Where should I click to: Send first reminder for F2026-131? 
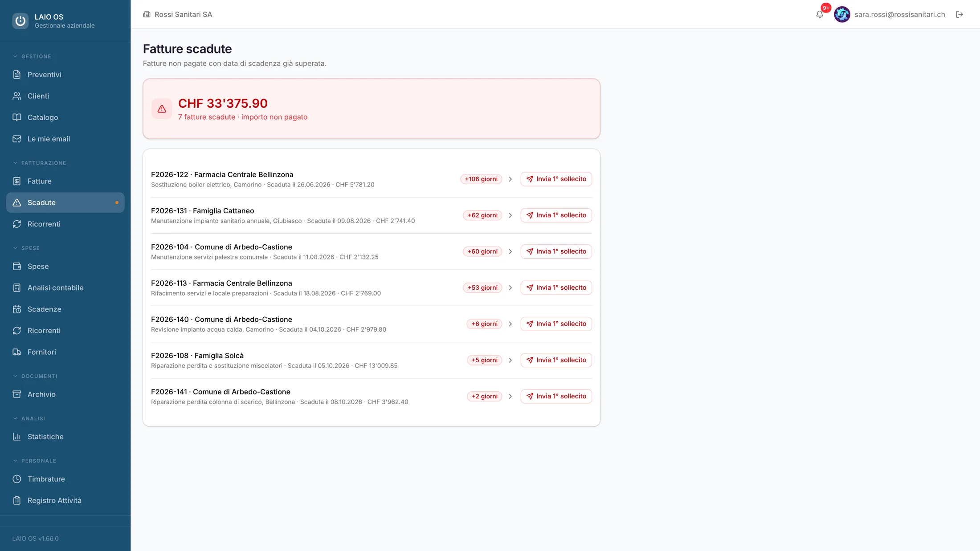tap(556, 215)
